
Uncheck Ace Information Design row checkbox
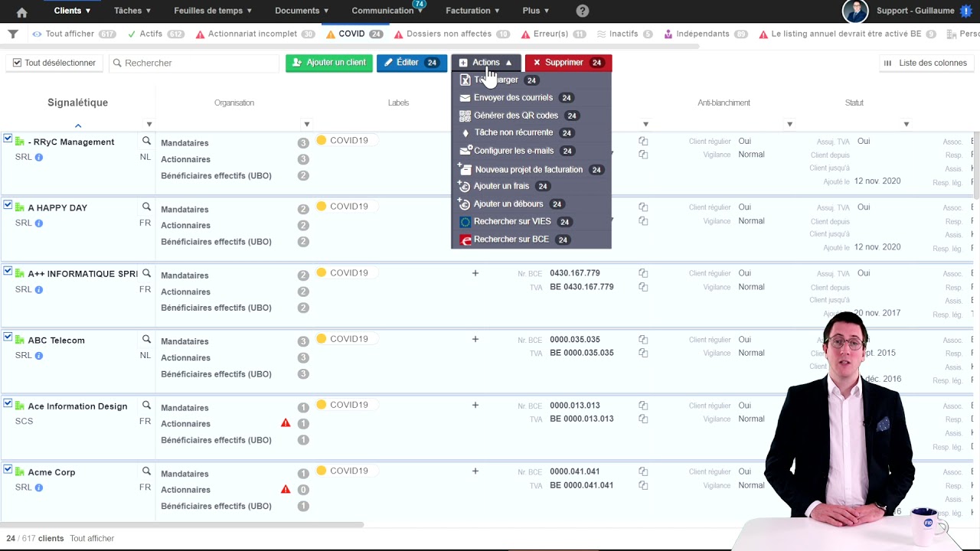coord(8,403)
